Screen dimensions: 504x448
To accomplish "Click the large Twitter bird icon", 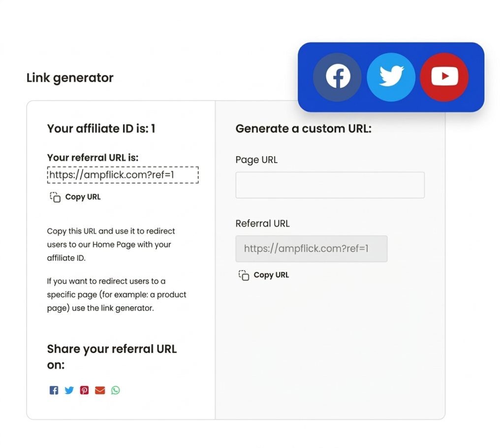I will 391,77.
